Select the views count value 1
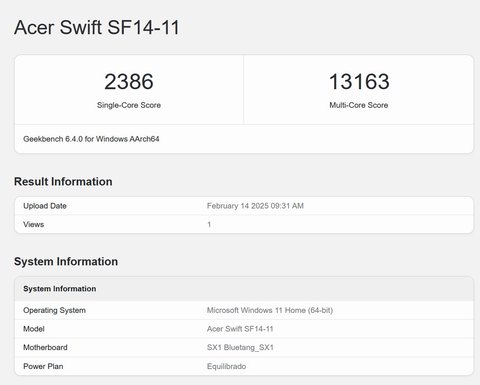The width and height of the screenshot is (480, 385). (x=209, y=224)
